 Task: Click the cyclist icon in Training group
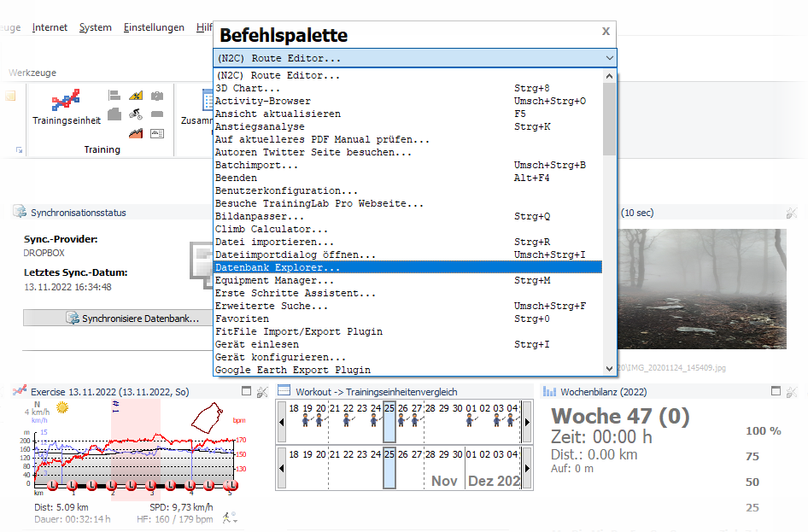pyautogui.click(x=136, y=114)
